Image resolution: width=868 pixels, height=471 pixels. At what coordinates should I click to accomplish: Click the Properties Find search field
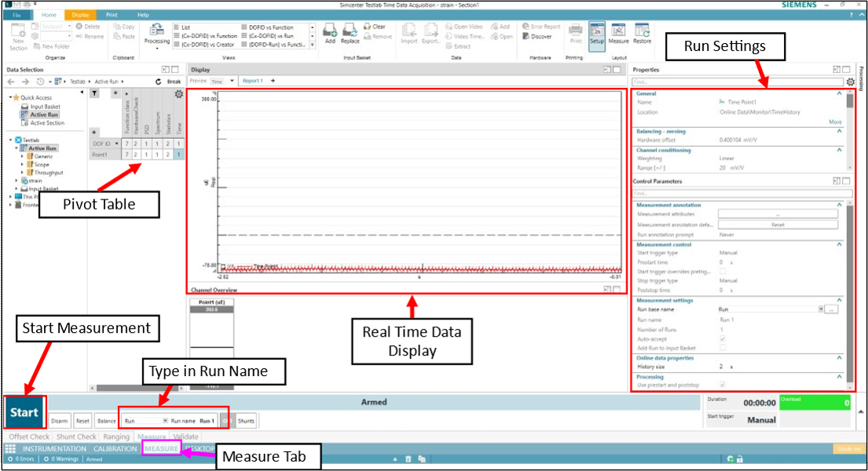(x=738, y=82)
